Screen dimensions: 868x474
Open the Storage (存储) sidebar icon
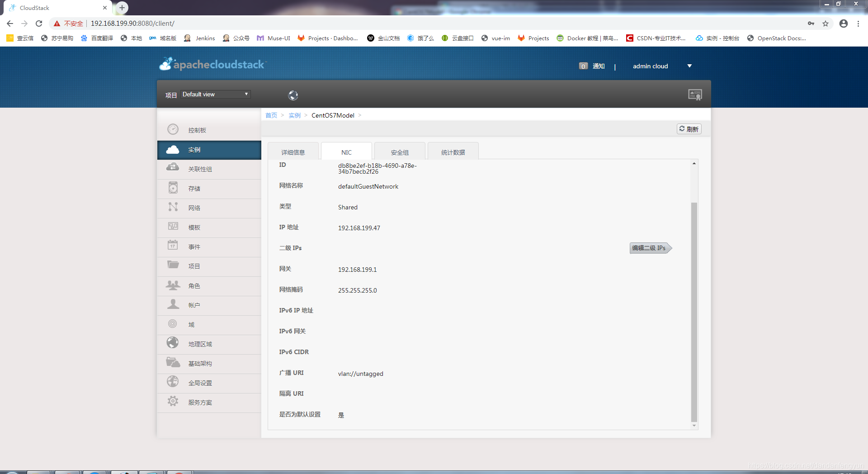(x=173, y=187)
